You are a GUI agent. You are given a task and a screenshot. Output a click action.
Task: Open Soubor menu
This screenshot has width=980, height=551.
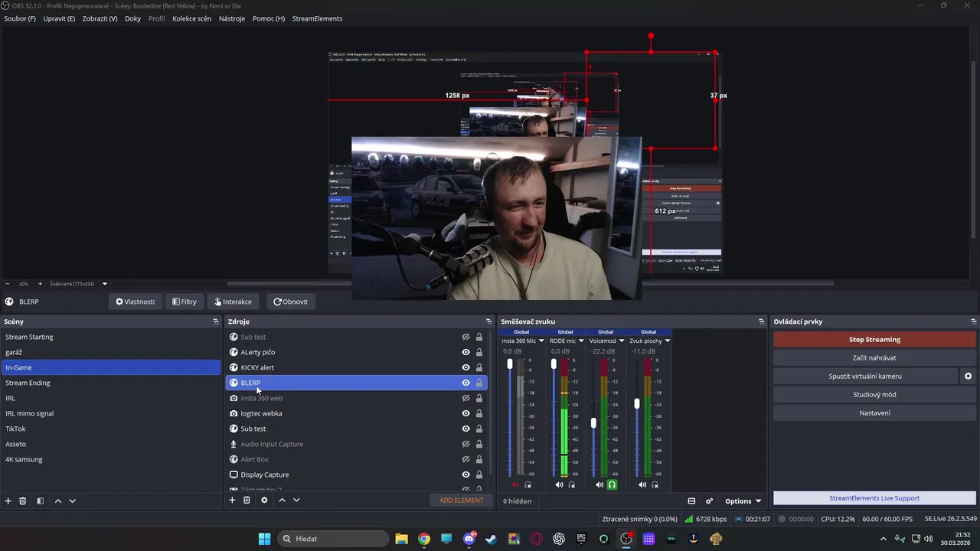point(20,18)
